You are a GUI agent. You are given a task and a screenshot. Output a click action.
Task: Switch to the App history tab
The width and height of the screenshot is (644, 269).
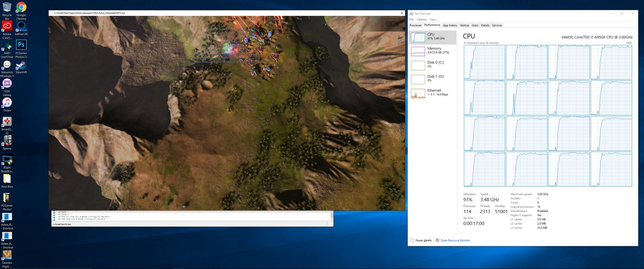pyautogui.click(x=450, y=25)
